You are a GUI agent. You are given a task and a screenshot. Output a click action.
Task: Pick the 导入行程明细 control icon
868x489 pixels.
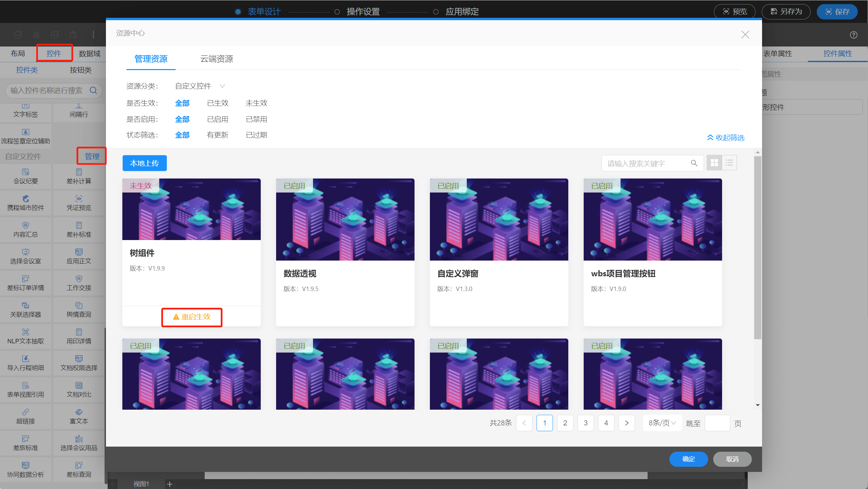point(26,359)
